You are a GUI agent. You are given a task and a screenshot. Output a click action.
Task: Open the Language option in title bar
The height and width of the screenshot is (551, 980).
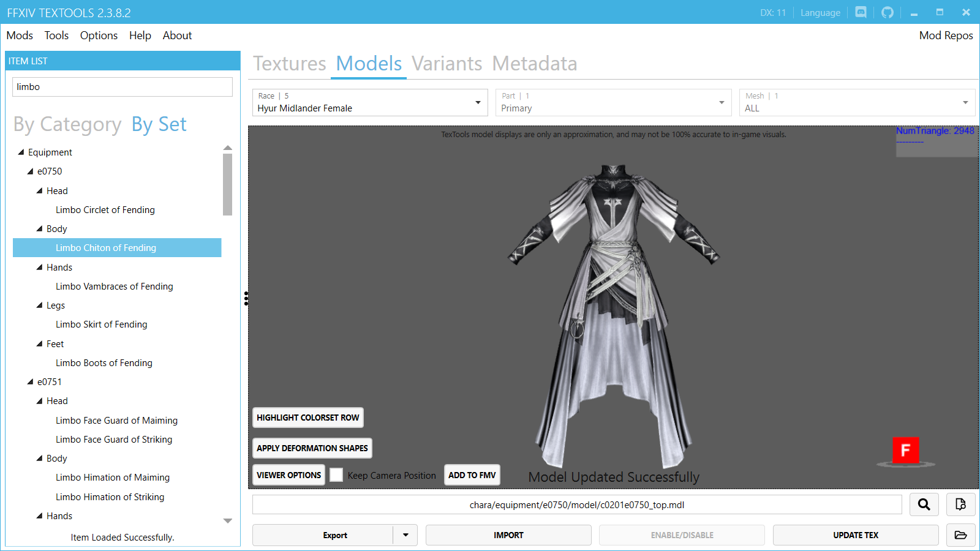coord(820,13)
